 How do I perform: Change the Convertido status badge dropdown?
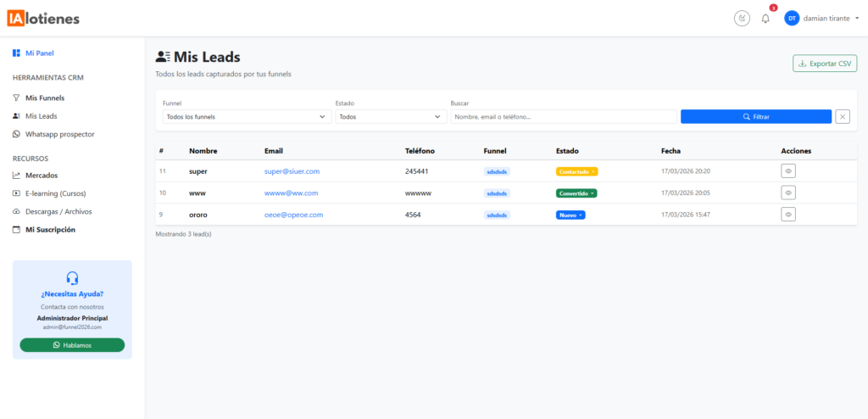pos(576,193)
